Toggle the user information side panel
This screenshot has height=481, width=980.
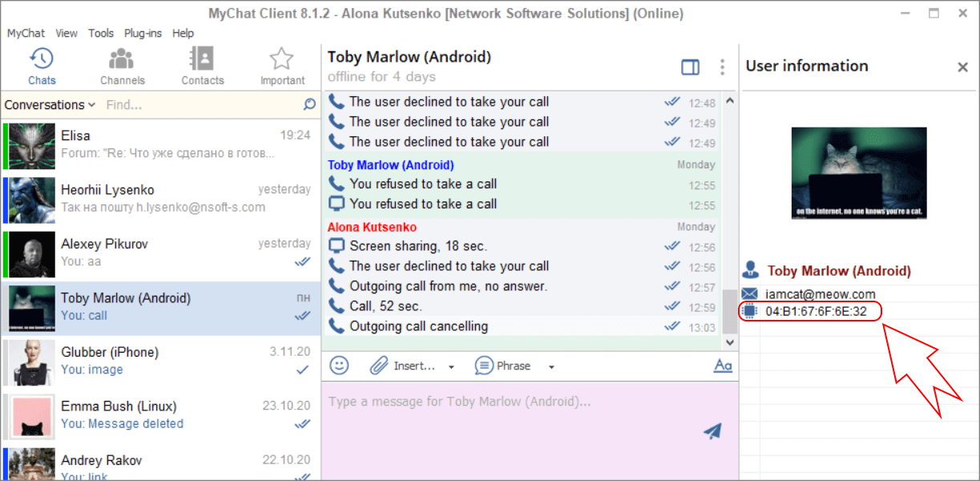click(x=690, y=67)
